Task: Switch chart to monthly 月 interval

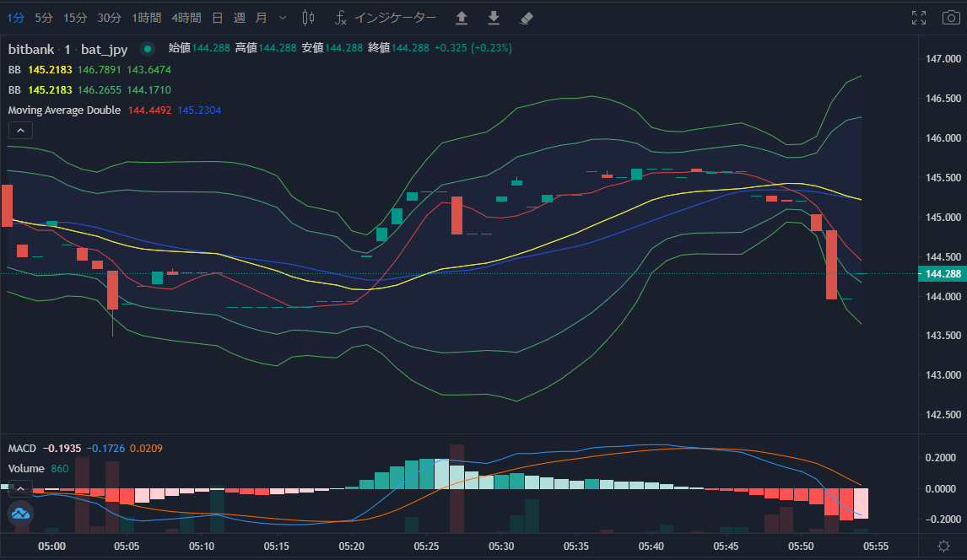Action: click(x=262, y=18)
